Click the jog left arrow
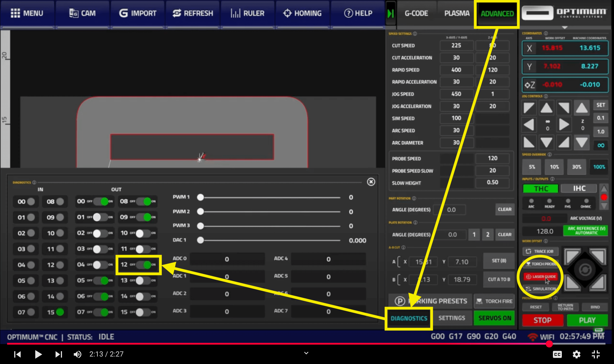 tap(529, 125)
